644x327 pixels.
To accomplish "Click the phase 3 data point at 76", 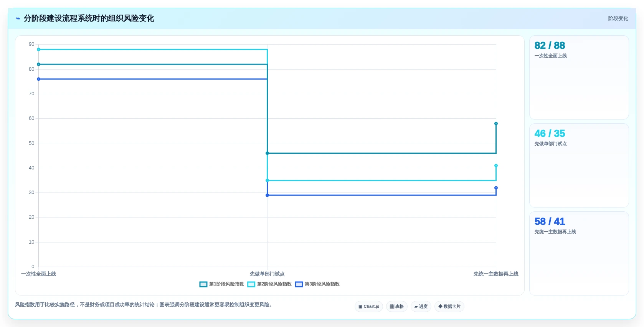I will [x=38, y=79].
